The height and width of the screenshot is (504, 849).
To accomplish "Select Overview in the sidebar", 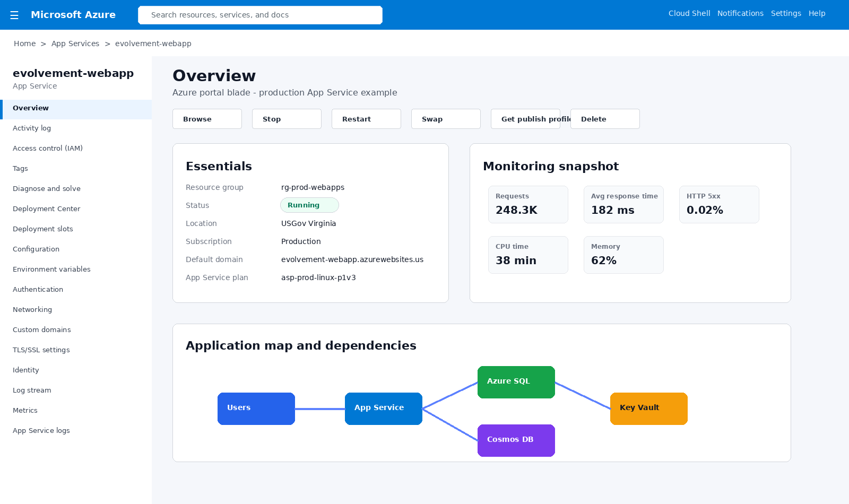I will [76, 109].
